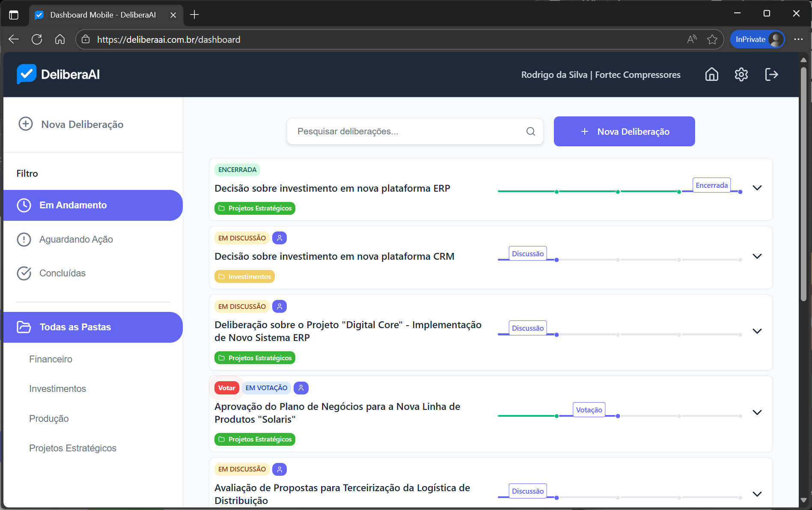Open settings via gear icon
Viewport: 812px width, 510px height.
pyautogui.click(x=741, y=74)
